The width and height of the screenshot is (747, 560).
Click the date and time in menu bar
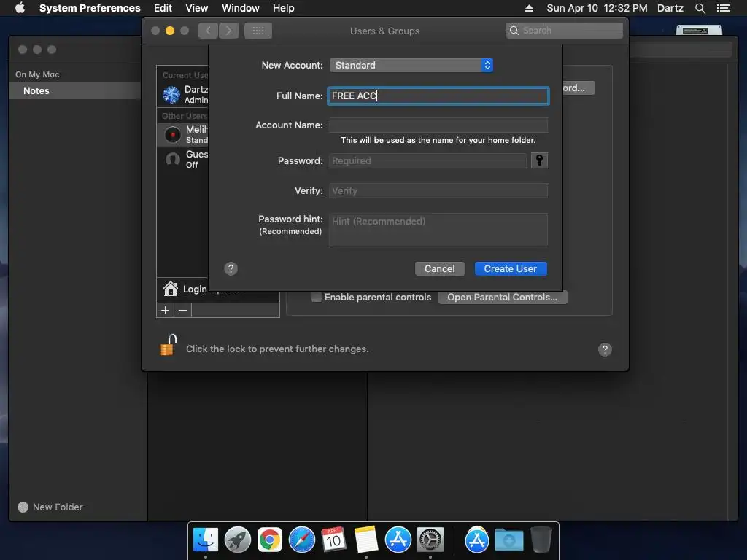597,8
